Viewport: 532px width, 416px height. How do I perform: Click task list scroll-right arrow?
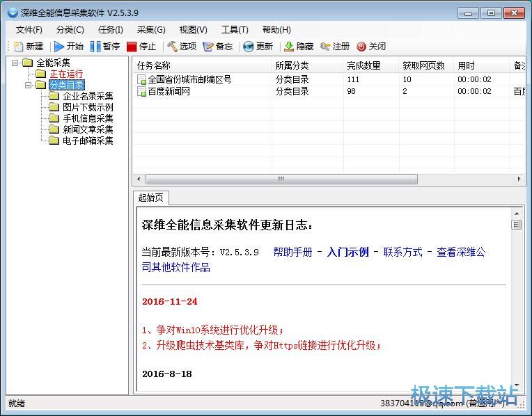tap(519, 179)
